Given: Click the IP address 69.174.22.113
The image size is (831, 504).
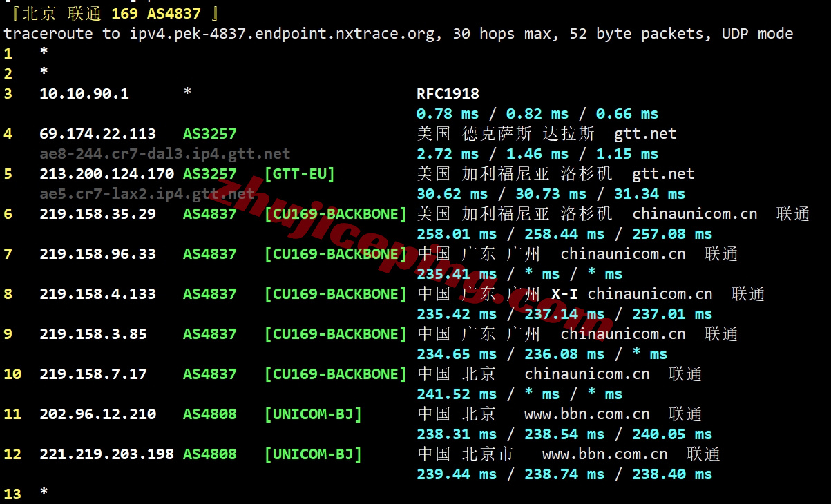Looking at the screenshot, I should pos(97,134).
